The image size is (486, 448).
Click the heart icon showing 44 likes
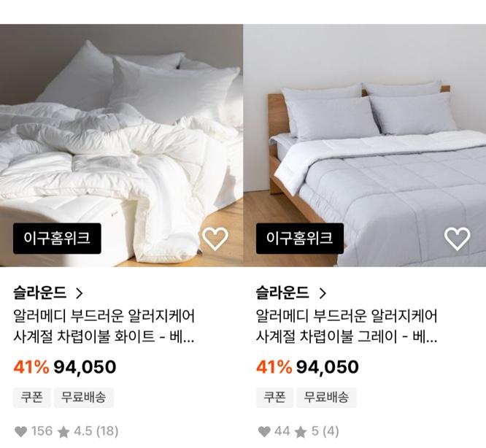coord(263,431)
